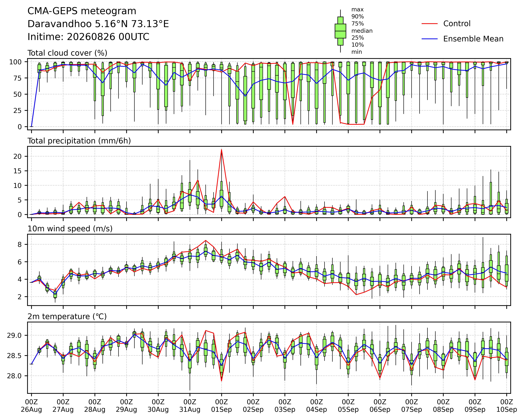The height and width of the screenshot is (420, 524).
Task: Select the Ensemble Mean legend label
Action: pos(473,39)
